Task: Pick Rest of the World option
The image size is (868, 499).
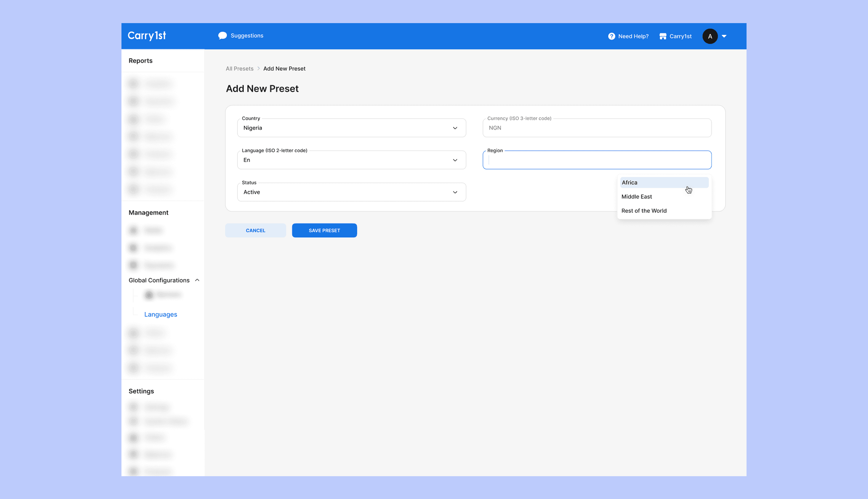Action: [644, 211]
